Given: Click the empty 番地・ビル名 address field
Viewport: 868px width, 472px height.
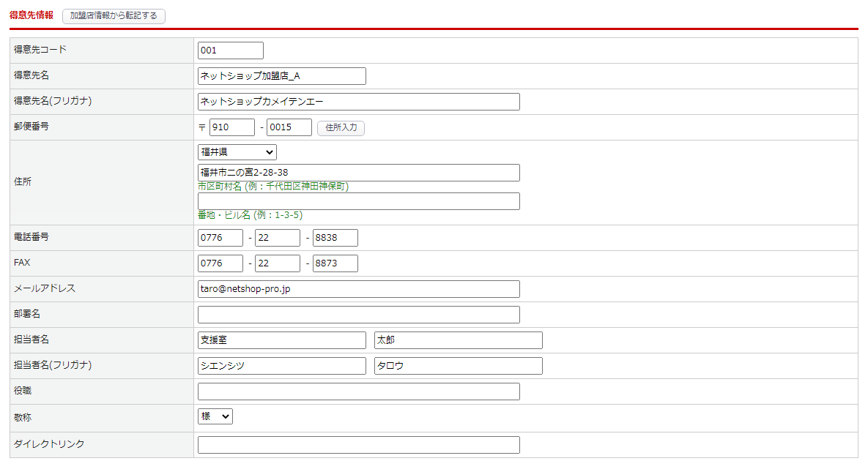Looking at the screenshot, I should [358, 201].
